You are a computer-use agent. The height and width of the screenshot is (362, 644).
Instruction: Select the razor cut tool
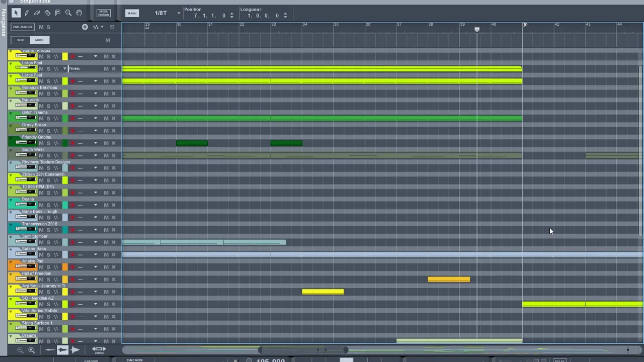click(x=47, y=13)
